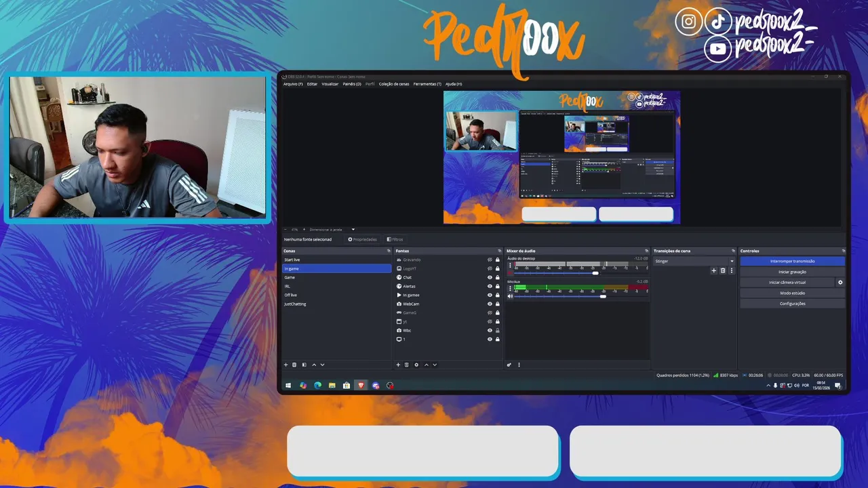Viewport: 868px width, 488px height.
Task: Zoom out preview with minus icon
Action: (x=285, y=229)
